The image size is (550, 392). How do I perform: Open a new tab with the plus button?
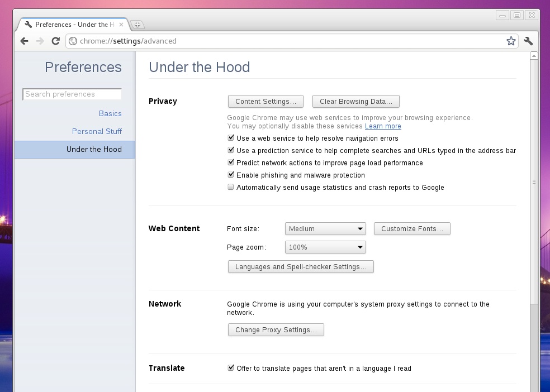tap(137, 25)
